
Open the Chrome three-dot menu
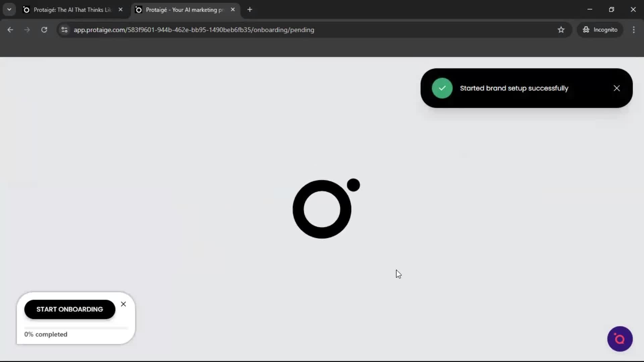(634, 29)
